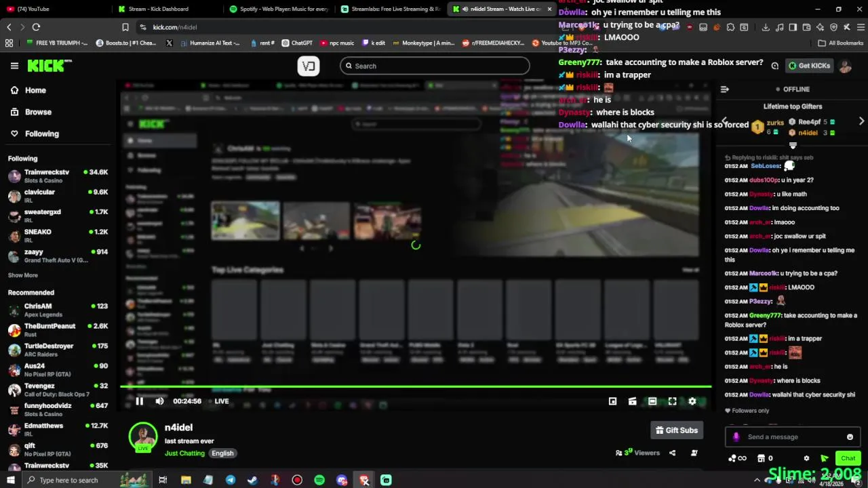The height and width of the screenshot is (488, 868).
Task: Show hidden system tray icons
Action: [758, 480]
